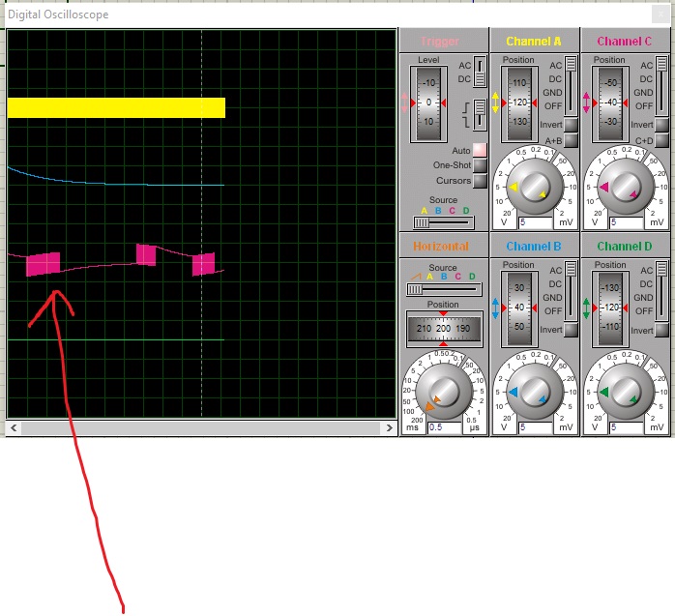Click the Horizontal timebase 0.5 value field
The height and width of the screenshot is (616, 675).
(x=445, y=427)
